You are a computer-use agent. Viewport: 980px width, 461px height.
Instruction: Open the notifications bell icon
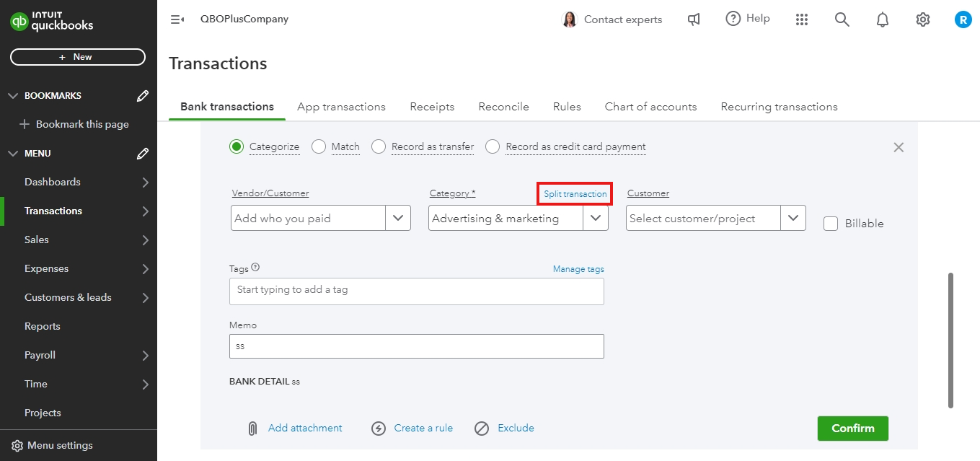[x=883, y=19]
